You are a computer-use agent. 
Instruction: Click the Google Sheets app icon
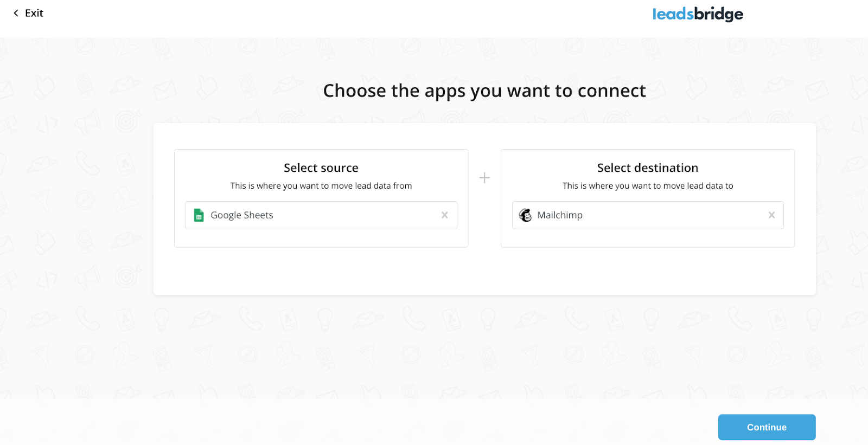199,215
